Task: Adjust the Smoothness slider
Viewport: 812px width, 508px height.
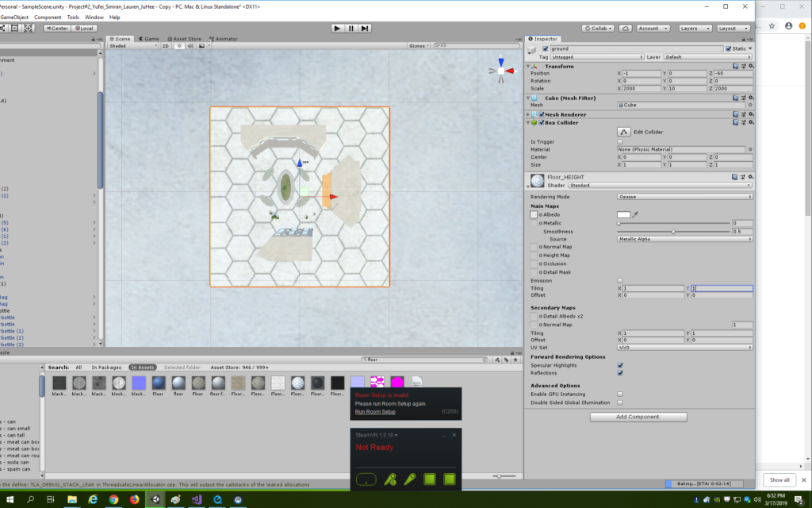Action: pyautogui.click(x=673, y=232)
